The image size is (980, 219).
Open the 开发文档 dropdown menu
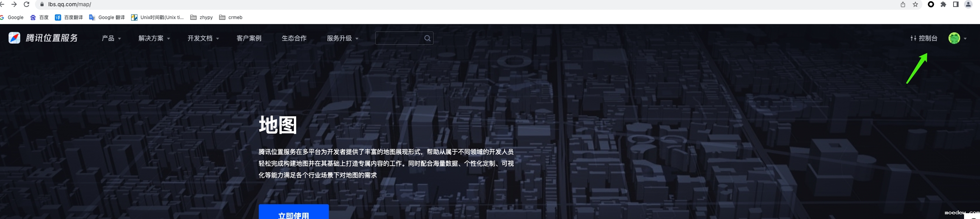coord(203,38)
